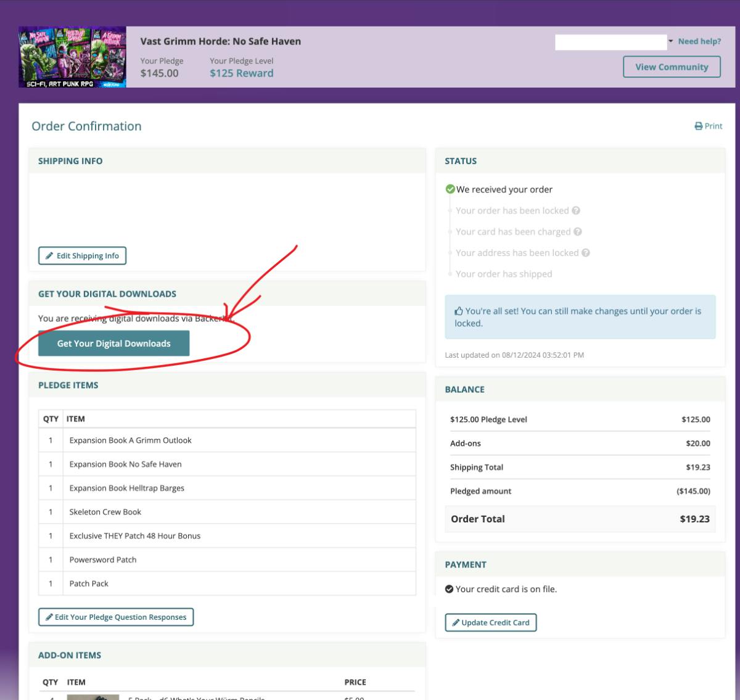The width and height of the screenshot is (740, 700).
Task: Click pencil icon on Update Credit Card button
Action: 456,623
